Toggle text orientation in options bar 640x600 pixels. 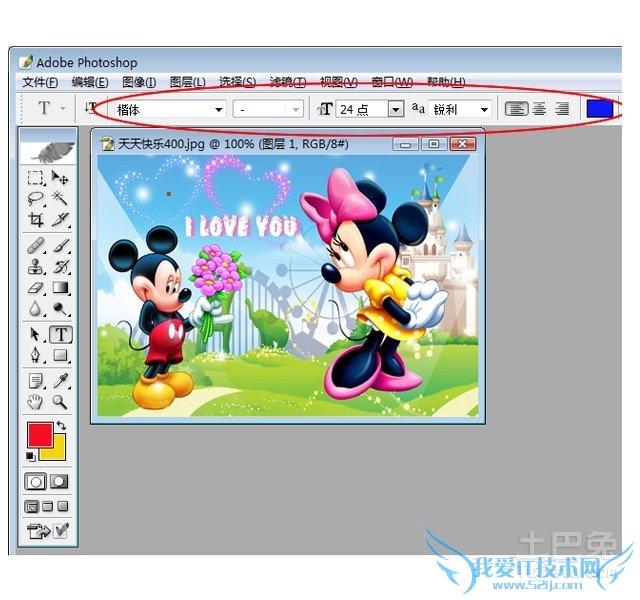point(91,109)
